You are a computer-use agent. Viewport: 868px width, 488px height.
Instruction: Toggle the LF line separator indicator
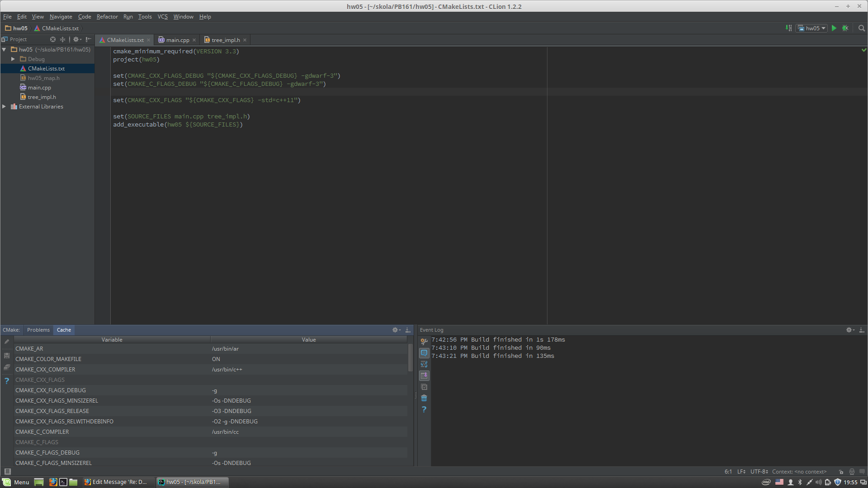pos(741,471)
